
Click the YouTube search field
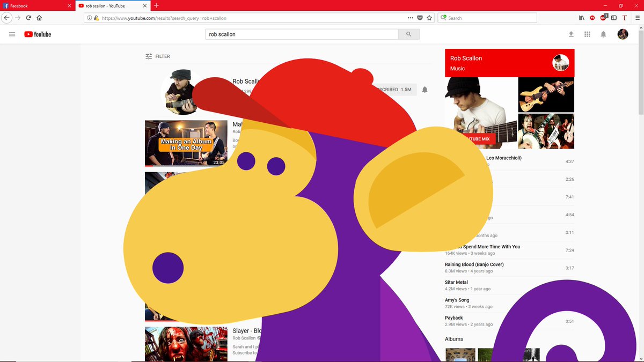click(x=302, y=34)
